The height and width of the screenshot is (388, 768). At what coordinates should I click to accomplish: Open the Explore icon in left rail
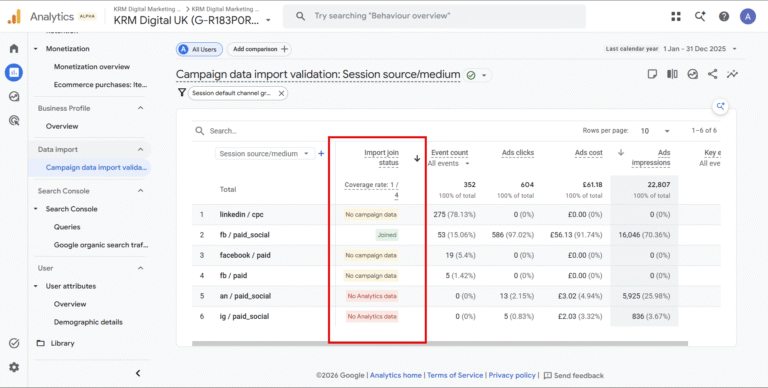(14, 97)
